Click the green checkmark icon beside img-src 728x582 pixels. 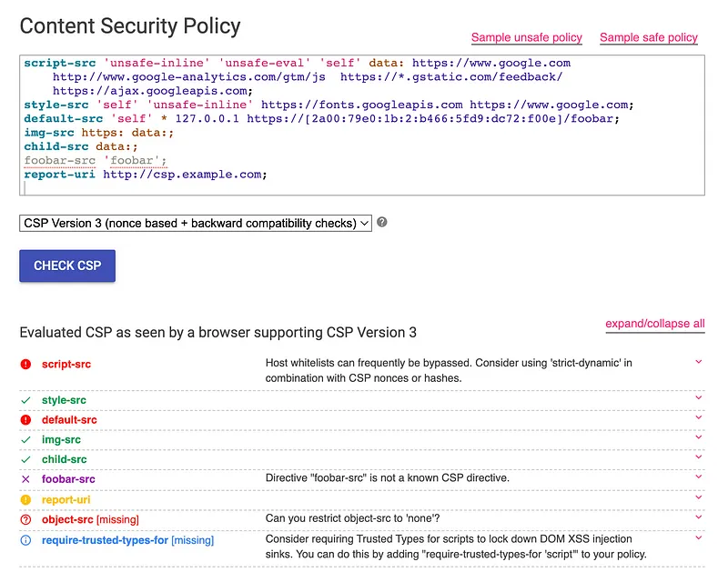click(25, 440)
